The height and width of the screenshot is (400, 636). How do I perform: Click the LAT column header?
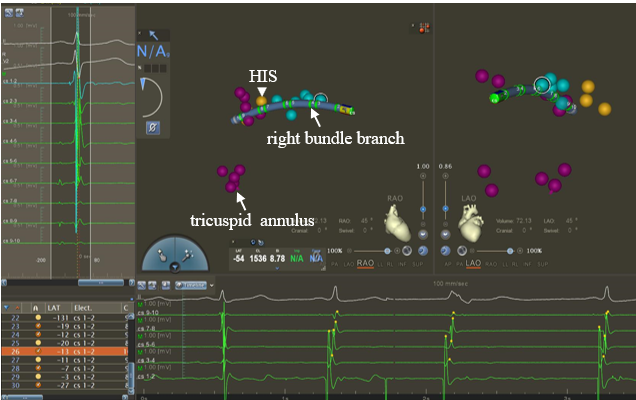54,308
